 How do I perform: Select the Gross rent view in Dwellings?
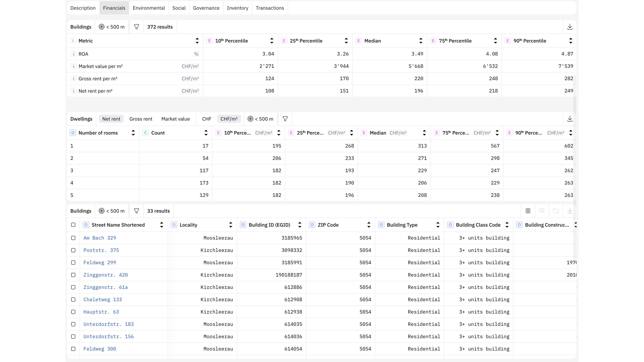pyautogui.click(x=141, y=119)
